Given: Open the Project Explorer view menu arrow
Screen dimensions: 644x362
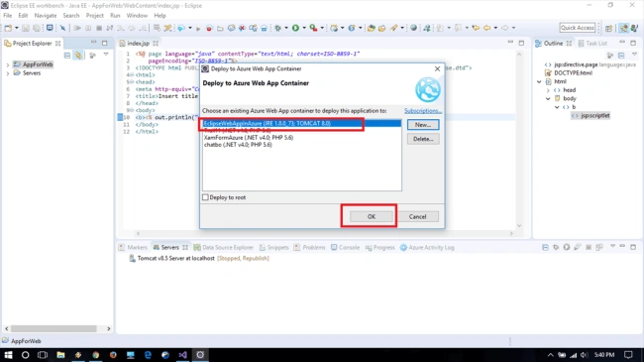Looking at the screenshot, I should (x=106, y=55).
